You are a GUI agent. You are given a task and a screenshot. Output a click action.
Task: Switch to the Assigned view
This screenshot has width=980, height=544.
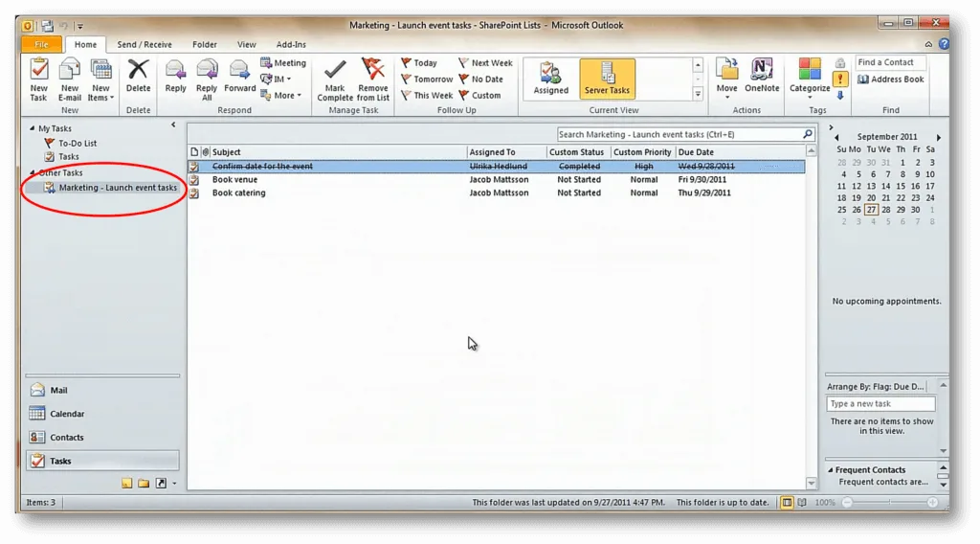[x=550, y=79]
